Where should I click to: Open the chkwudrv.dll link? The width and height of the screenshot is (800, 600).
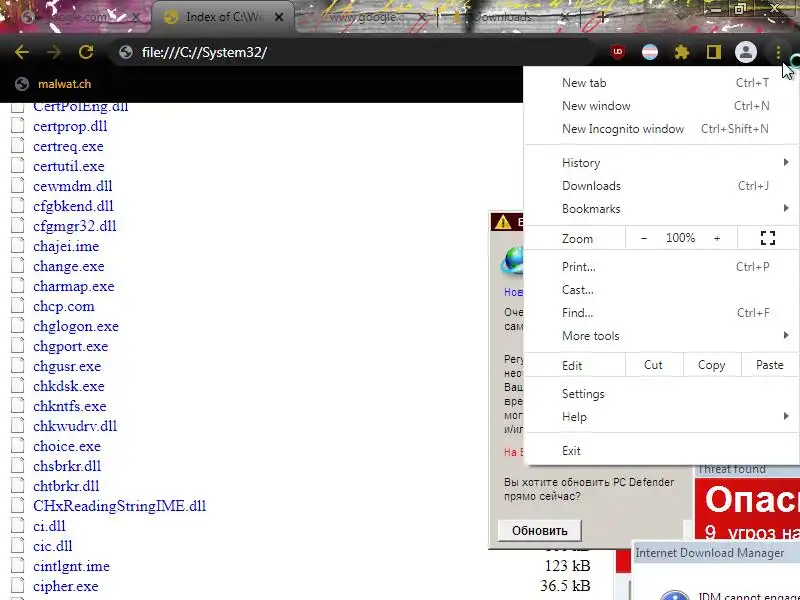click(74, 426)
